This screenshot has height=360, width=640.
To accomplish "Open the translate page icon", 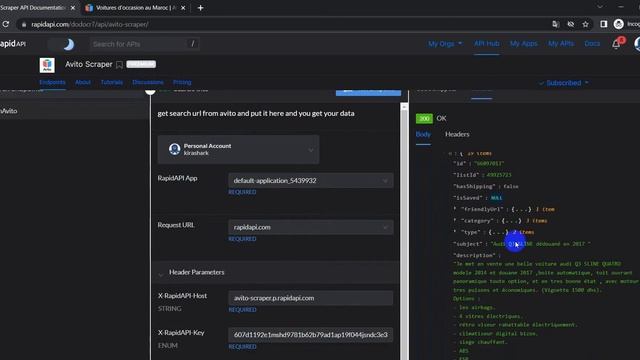I will coord(556,24).
